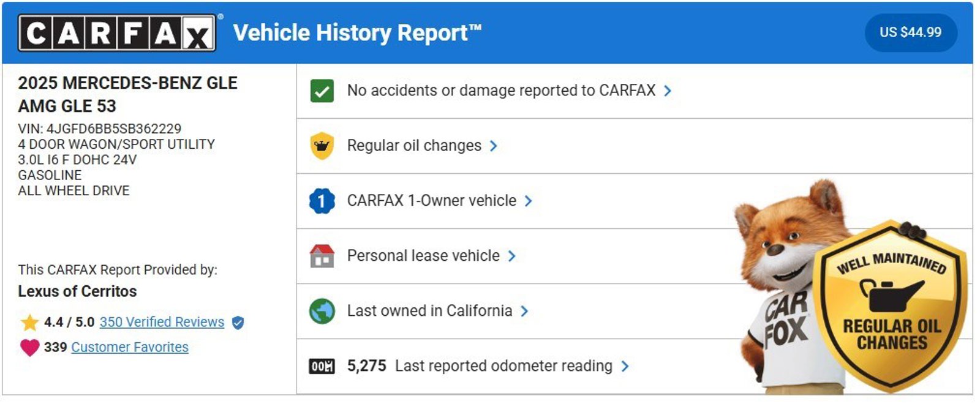The height and width of the screenshot is (404, 980).
Task: Click the pink heart favorites icon
Action: [29, 348]
